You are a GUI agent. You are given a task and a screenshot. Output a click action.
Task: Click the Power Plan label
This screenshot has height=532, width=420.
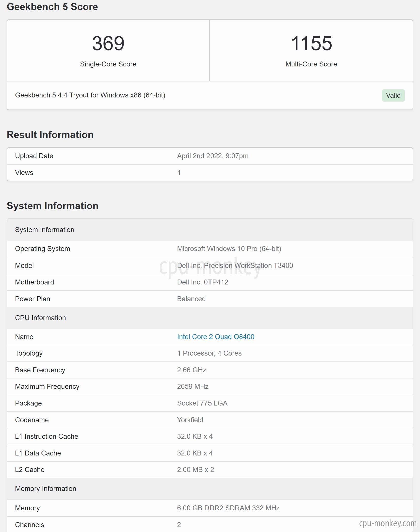coord(32,299)
